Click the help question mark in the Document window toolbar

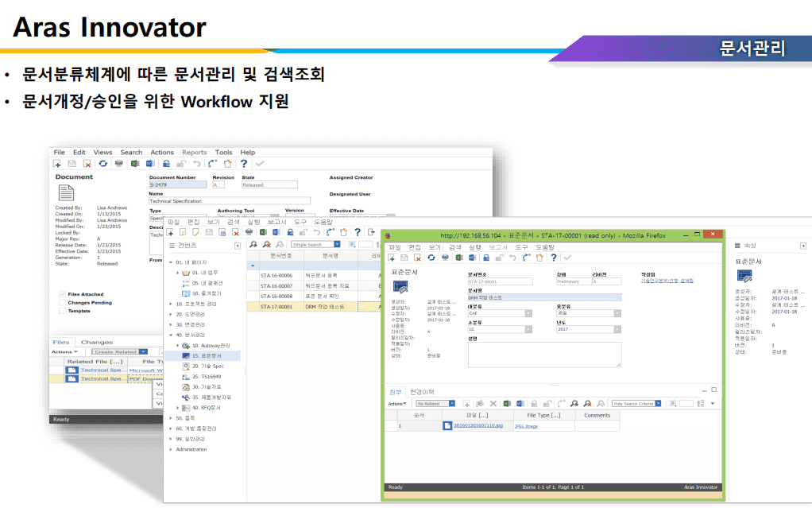[x=244, y=164]
